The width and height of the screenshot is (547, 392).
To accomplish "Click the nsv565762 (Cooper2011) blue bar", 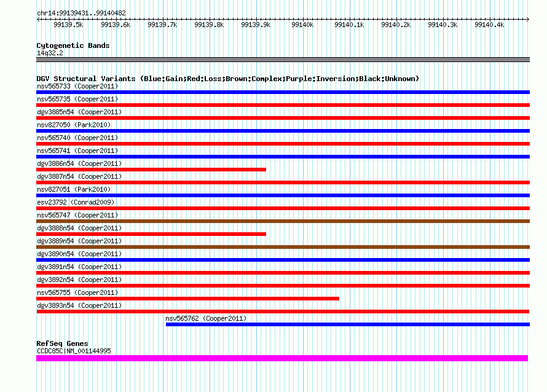I will pos(348,324).
